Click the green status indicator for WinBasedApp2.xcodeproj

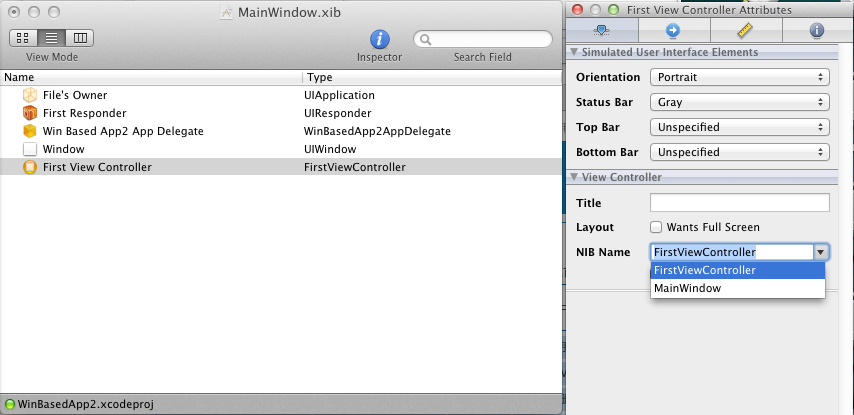click(9, 404)
